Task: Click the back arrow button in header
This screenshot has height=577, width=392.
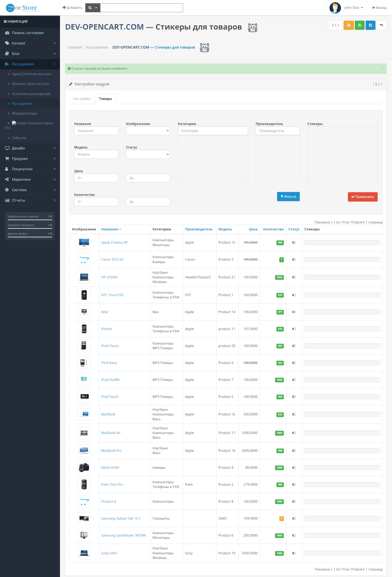Action: 381,25
